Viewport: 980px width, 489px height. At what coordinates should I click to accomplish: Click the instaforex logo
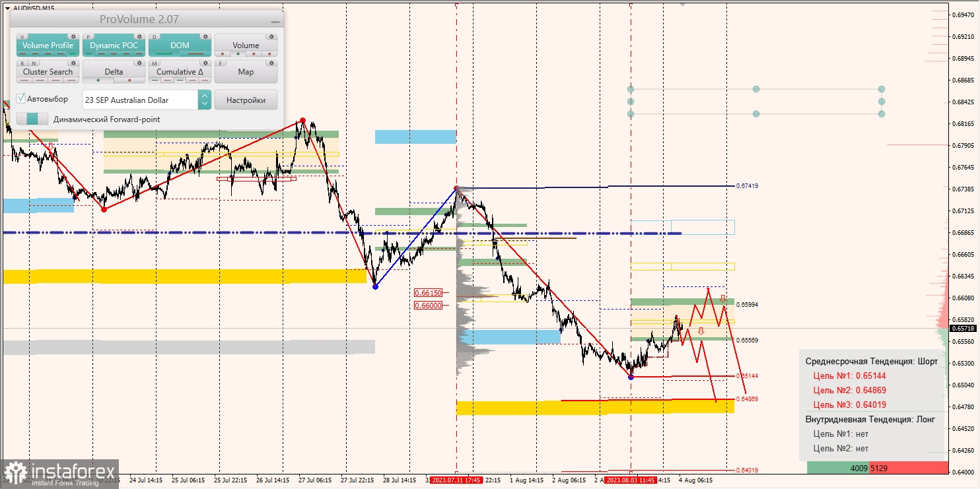coord(60,474)
